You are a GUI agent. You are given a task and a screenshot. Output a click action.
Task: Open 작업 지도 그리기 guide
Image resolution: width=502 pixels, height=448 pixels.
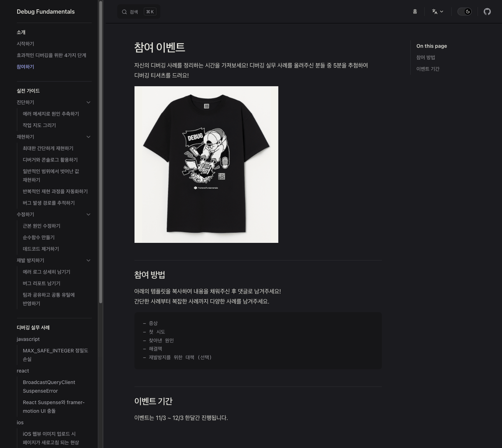coord(39,125)
